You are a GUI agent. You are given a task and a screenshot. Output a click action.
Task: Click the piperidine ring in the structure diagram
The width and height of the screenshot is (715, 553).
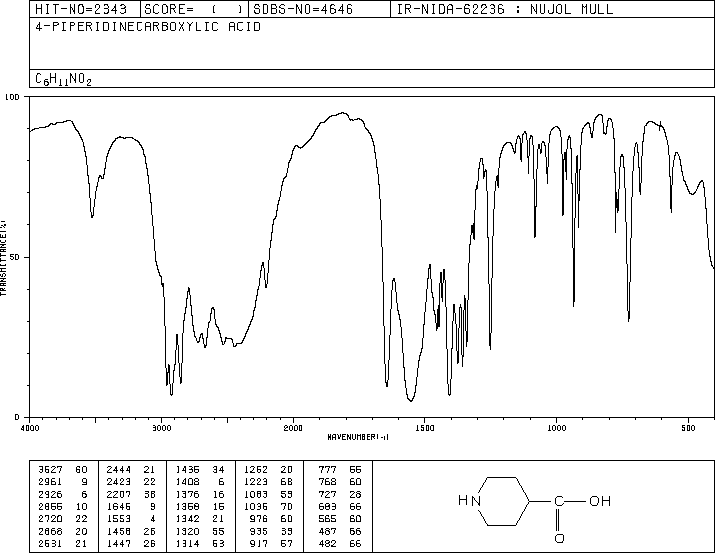pyautogui.click(x=502, y=501)
